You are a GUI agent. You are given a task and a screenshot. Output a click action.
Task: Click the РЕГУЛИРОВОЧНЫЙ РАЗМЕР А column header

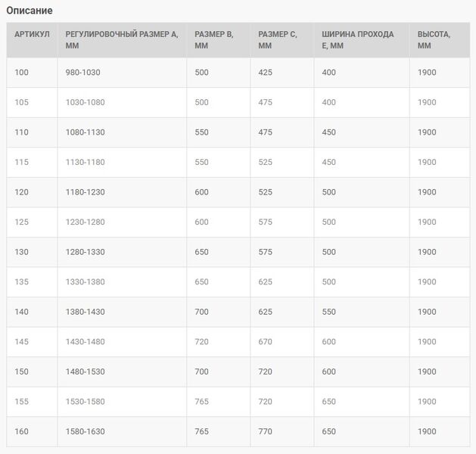[122, 40]
